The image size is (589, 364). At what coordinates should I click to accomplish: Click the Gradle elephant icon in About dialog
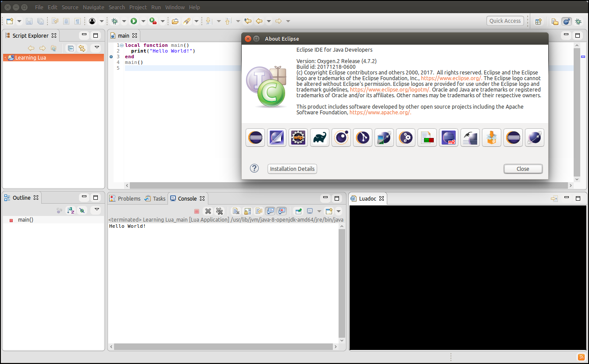point(320,138)
